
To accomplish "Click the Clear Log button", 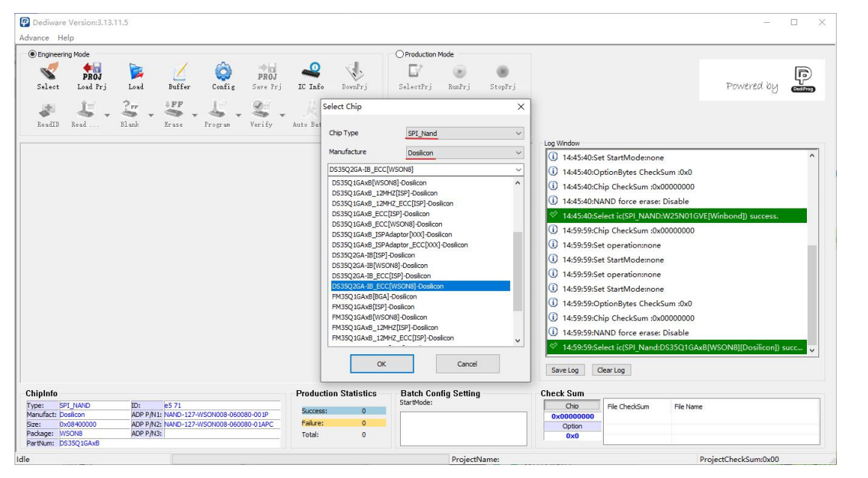I will (x=611, y=370).
